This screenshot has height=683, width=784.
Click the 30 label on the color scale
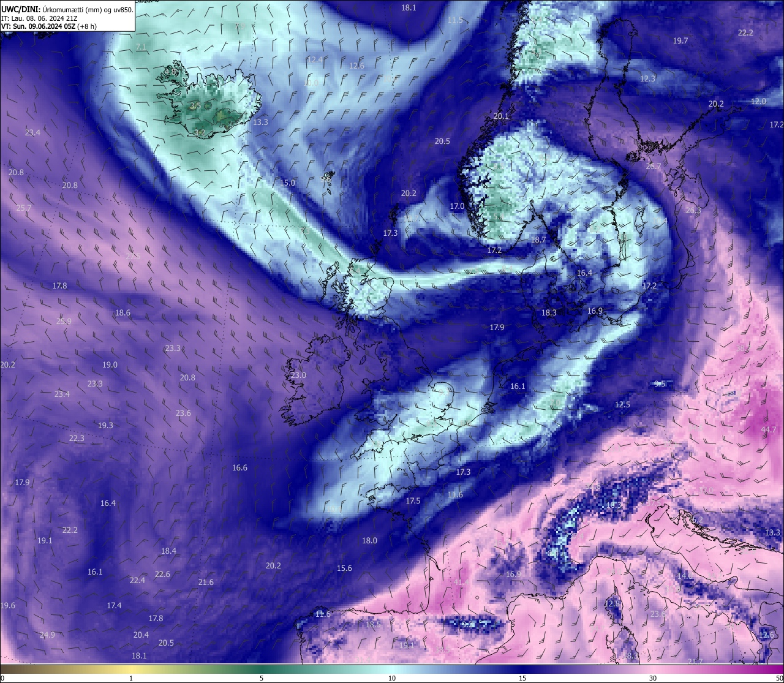653,678
